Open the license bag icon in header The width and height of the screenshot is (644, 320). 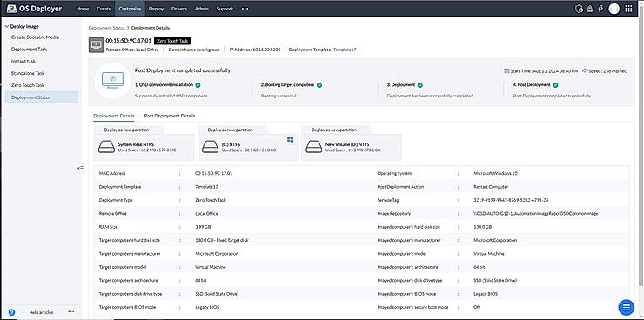click(590, 9)
